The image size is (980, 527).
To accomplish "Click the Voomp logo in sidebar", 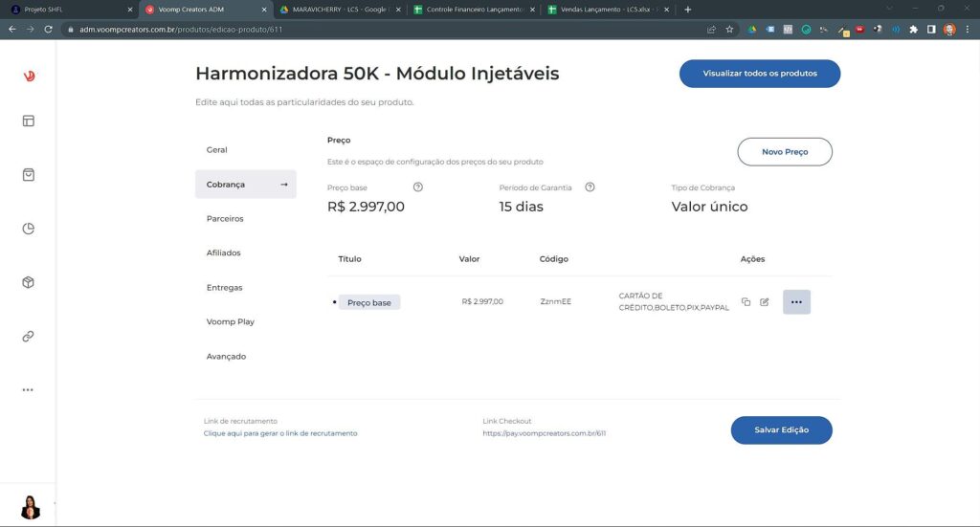I will (x=28, y=76).
